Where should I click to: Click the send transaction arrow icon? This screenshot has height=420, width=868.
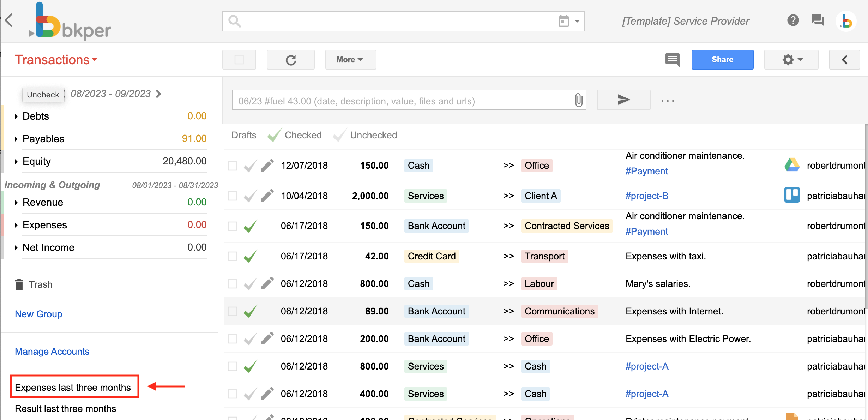tap(623, 100)
